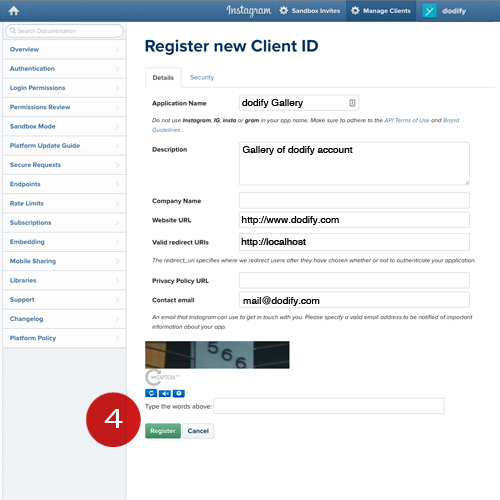Click the captcha image showing 566
This screenshot has width=500, height=500.
click(x=217, y=355)
